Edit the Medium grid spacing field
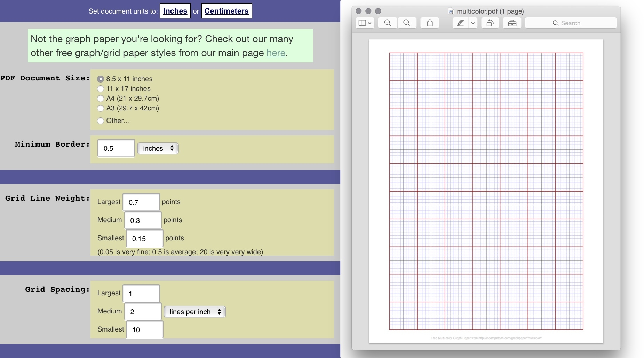Viewport: 644px width, 358px height. coord(143,312)
